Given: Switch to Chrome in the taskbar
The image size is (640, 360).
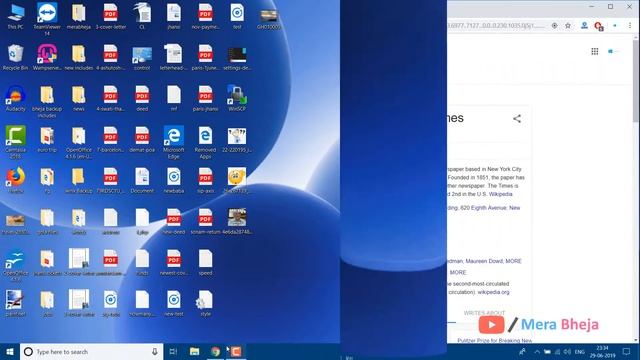Looking at the screenshot, I should click(215, 351).
